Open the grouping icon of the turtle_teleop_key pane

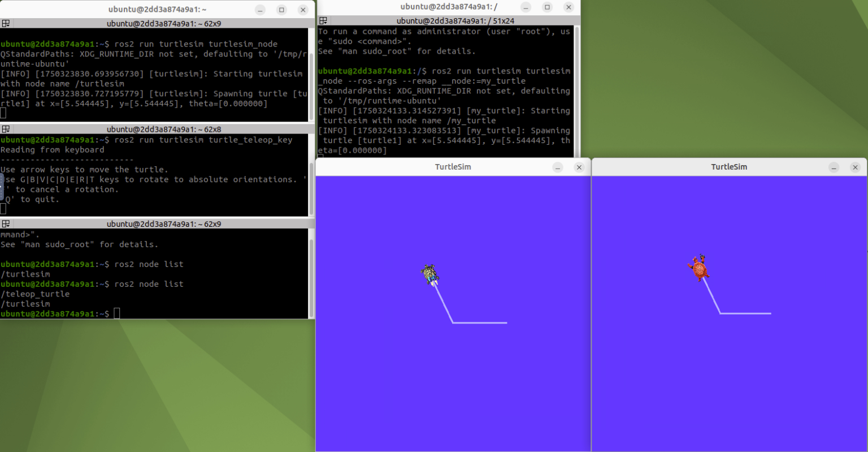point(6,129)
